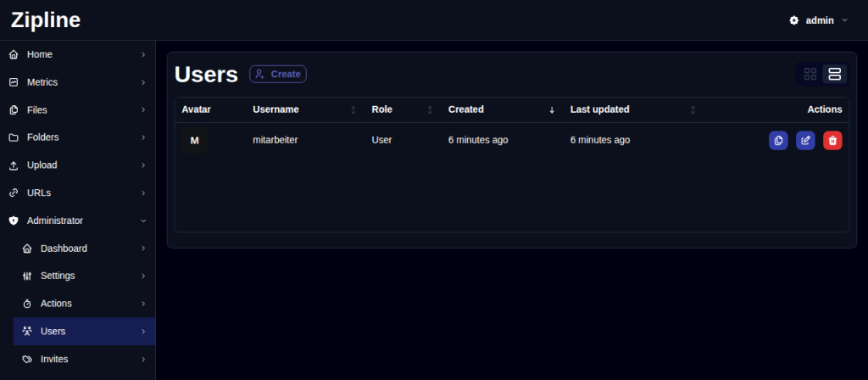The height and width of the screenshot is (380, 868).
Task: Open Administrator Settings link
Action: pos(84,276)
